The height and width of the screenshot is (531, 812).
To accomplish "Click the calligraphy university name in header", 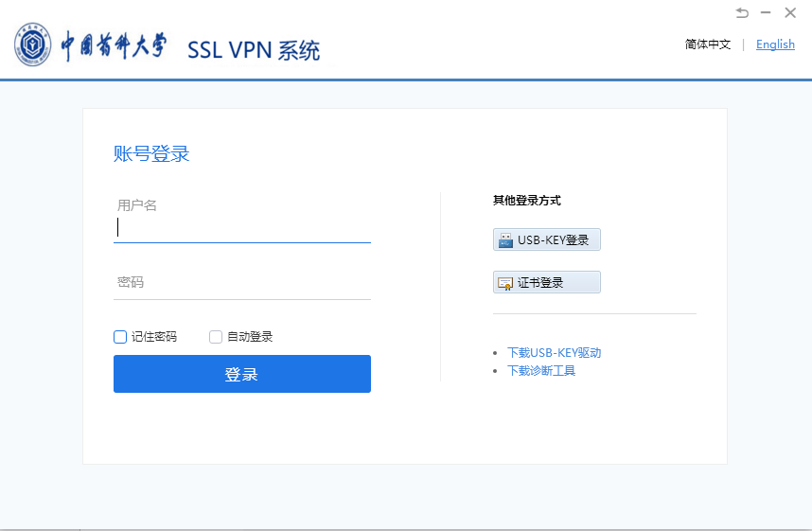I will (x=114, y=46).
